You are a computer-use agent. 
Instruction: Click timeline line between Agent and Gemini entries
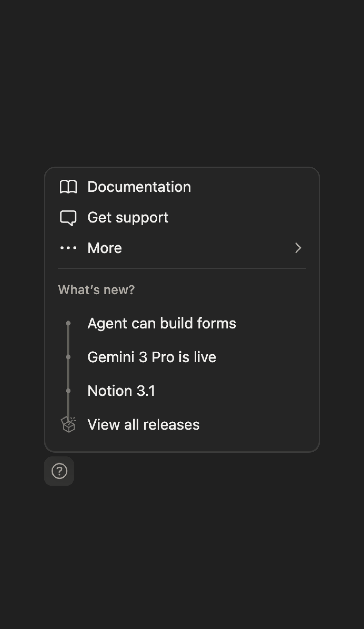pyautogui.click(x=68, y=340)
